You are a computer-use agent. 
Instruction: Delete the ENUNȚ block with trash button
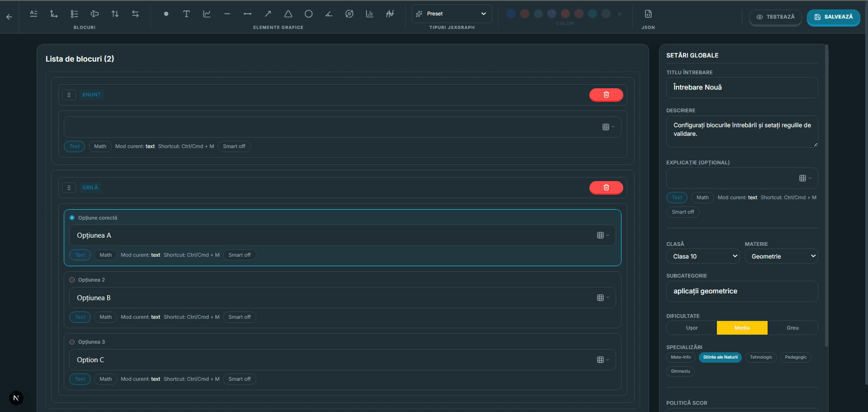[606, 95]
